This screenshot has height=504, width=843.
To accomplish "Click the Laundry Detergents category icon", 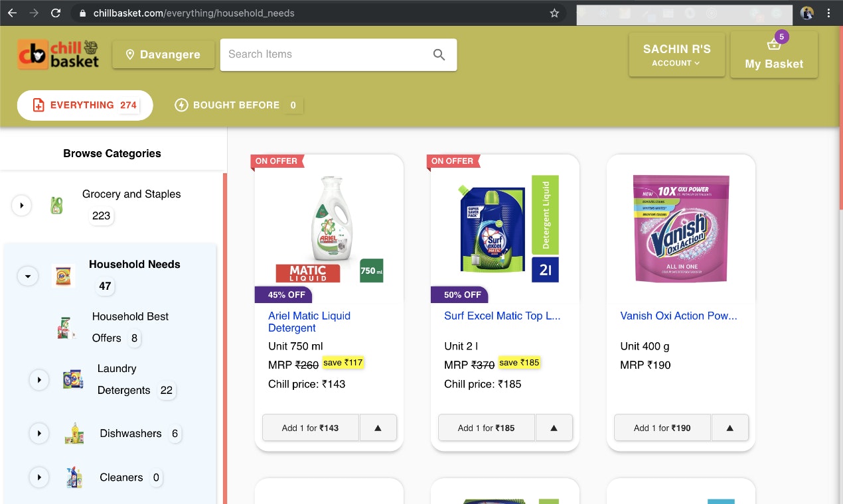I will (73, 379).
